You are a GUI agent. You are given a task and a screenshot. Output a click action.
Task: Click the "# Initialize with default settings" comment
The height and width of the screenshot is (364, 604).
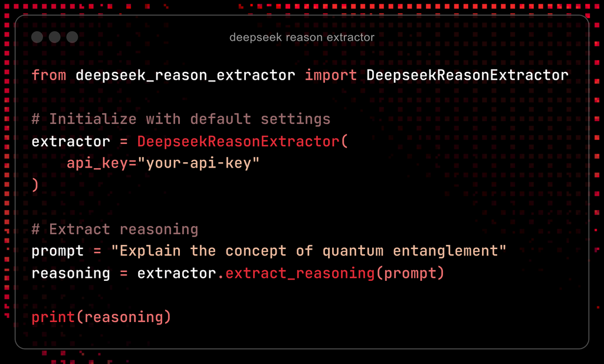(x=180, y=119)
